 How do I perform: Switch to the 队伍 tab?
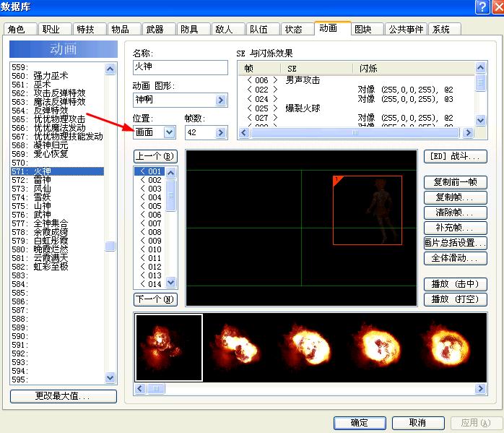pos(262,29)
